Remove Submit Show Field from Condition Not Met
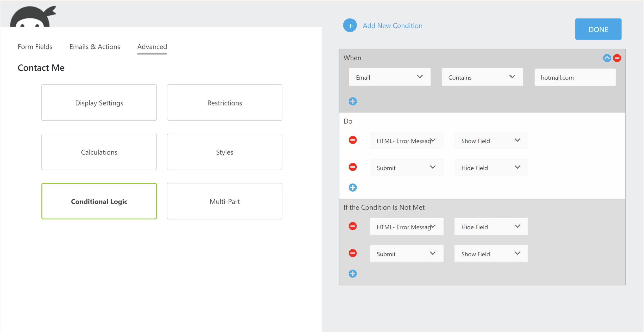This screenshot has height=332, width=644. point(353,253)
